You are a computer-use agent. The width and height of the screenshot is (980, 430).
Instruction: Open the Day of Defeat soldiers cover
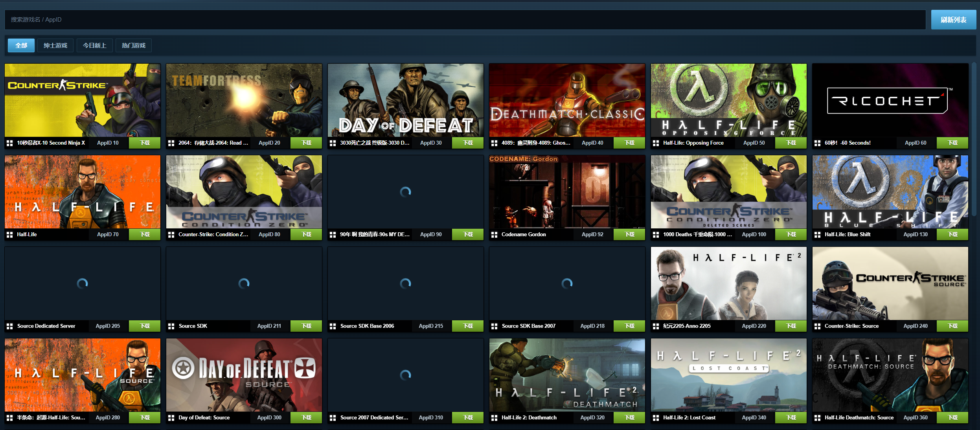point(406,100)
